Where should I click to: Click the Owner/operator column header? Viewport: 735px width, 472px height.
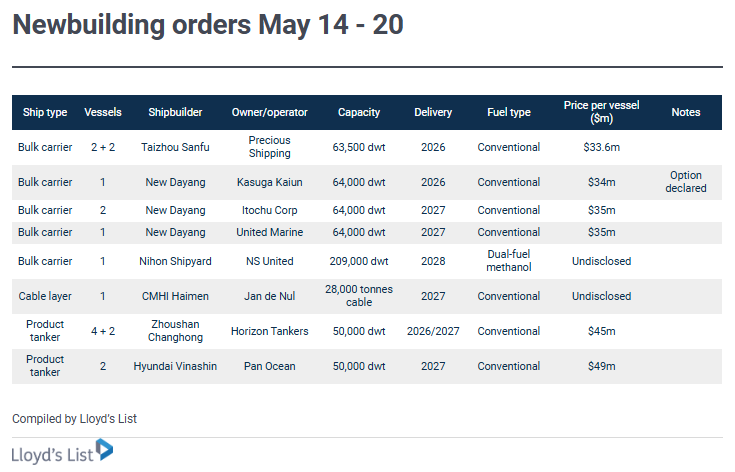tap(269, 113)
